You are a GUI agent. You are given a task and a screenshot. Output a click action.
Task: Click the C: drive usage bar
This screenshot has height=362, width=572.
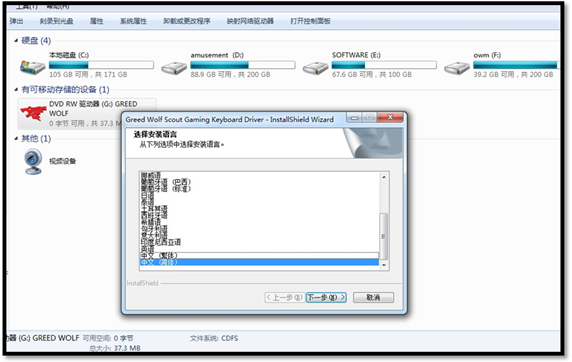101,65
